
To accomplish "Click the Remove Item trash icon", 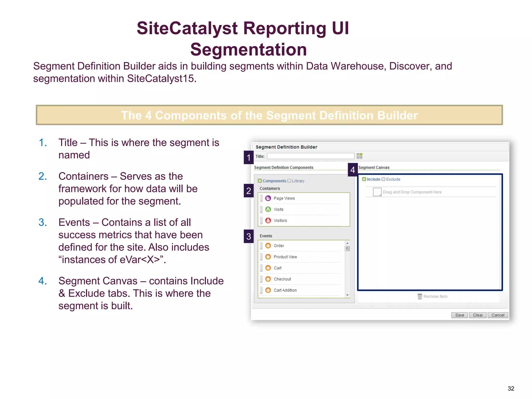I will (420, 296).
